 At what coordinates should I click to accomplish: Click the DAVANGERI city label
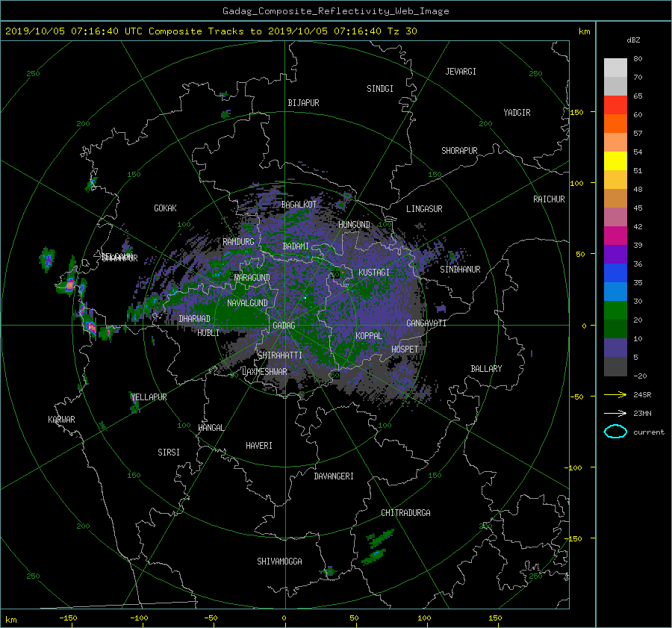334,476
